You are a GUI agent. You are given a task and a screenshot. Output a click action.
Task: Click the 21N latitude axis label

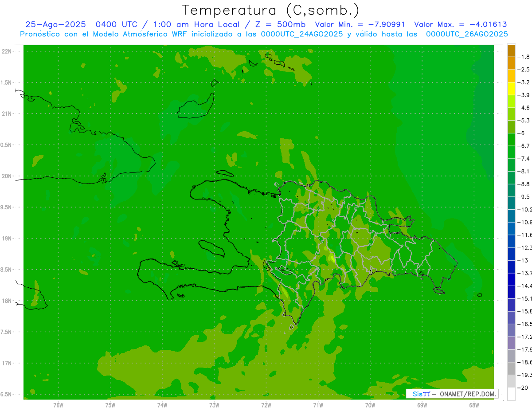point(6,114)
